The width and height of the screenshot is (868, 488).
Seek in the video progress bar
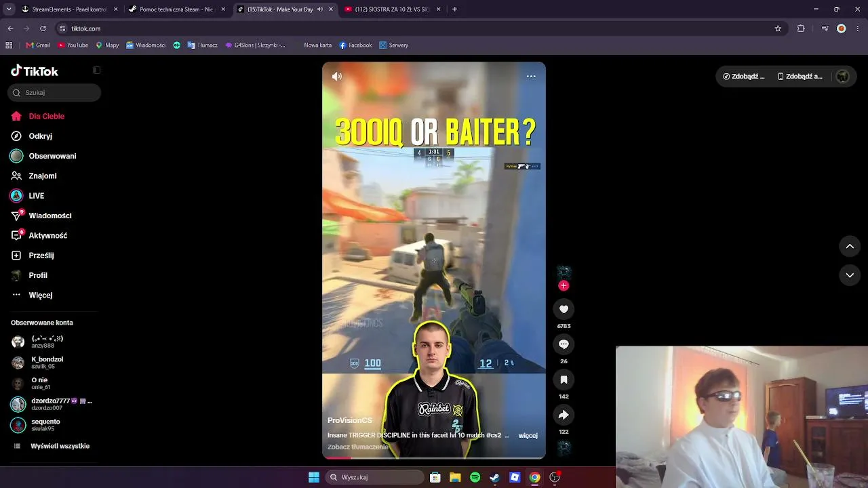[434, 457]
